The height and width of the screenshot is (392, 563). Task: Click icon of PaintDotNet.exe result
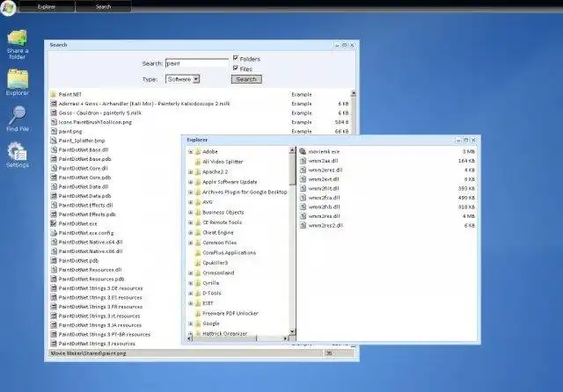coord(54,223)
